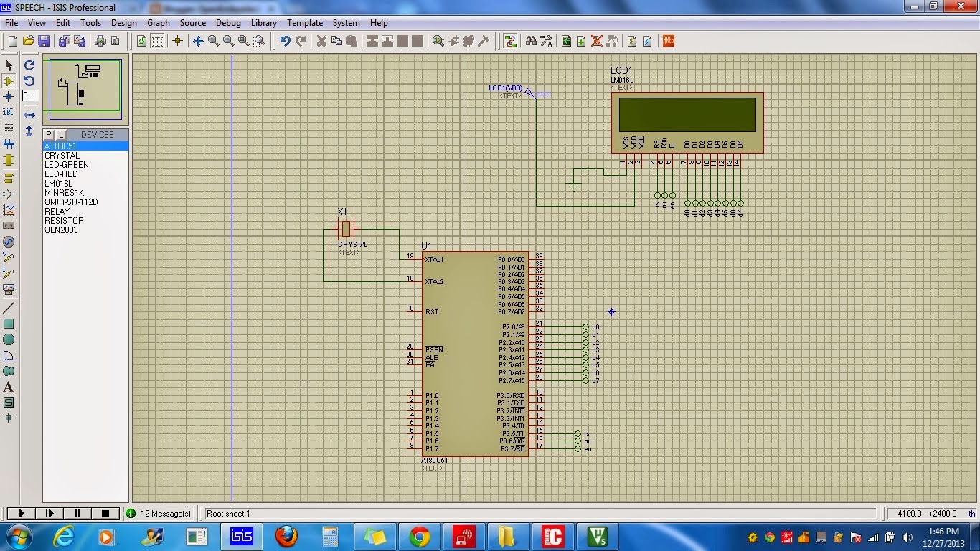Select the Component Mode tool

(x=9, y=81)
